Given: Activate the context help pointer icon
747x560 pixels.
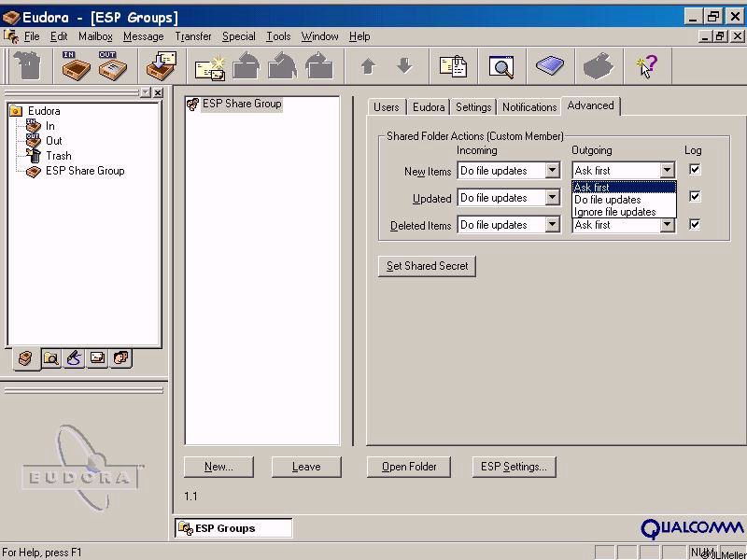Looking at the screenshot, I should click(646, 66).
